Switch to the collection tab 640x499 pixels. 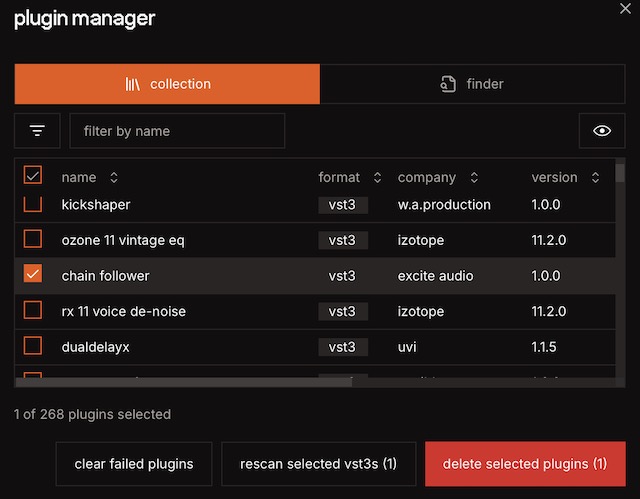coord(167,84)
